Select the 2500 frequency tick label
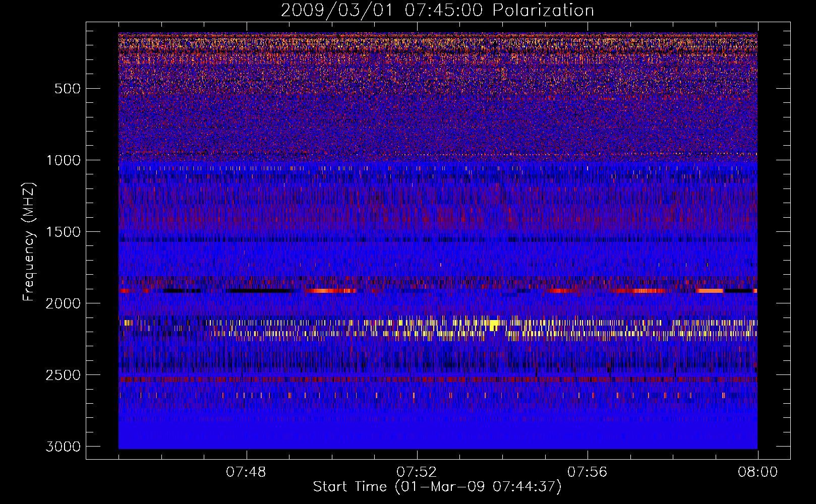 (63, 375)
